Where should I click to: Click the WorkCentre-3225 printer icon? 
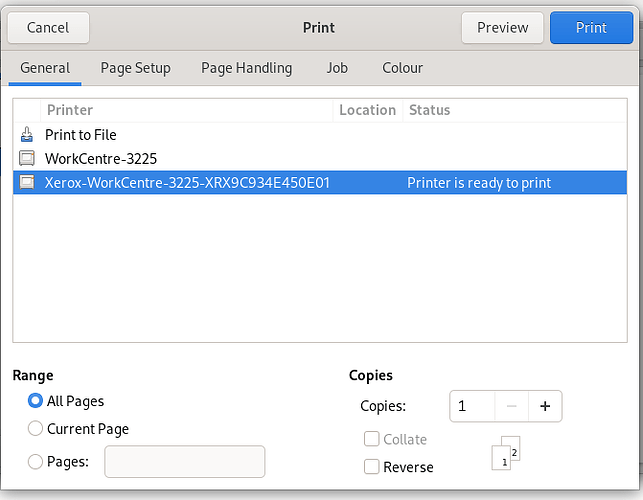pyautogui.click(x=27, y=158)
